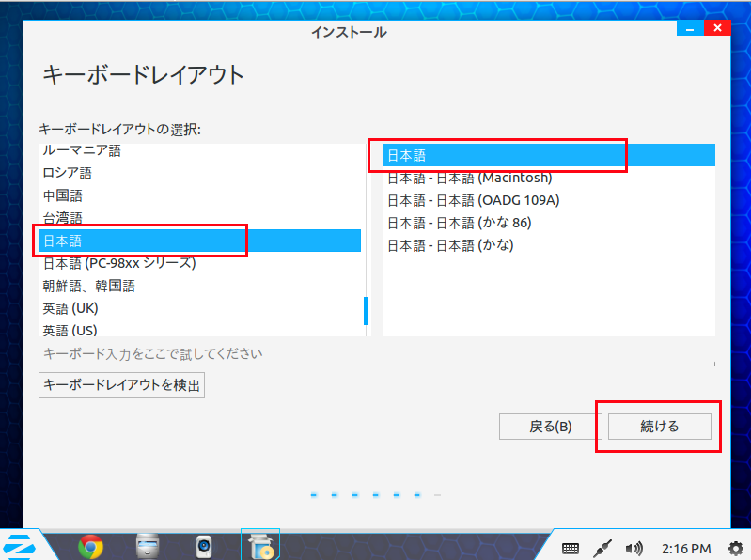Select 英語 (US) in the layout list
The height and width of the screenshot is (560, 751).
199,329
